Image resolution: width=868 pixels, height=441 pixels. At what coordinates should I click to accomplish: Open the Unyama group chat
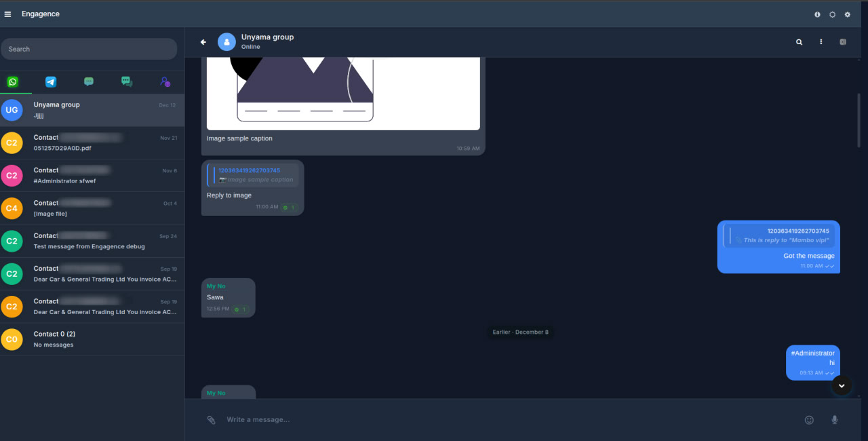tap(92, 110)
